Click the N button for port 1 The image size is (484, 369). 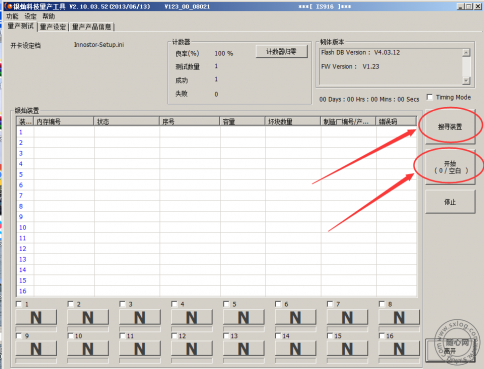[x=36, y=317]
